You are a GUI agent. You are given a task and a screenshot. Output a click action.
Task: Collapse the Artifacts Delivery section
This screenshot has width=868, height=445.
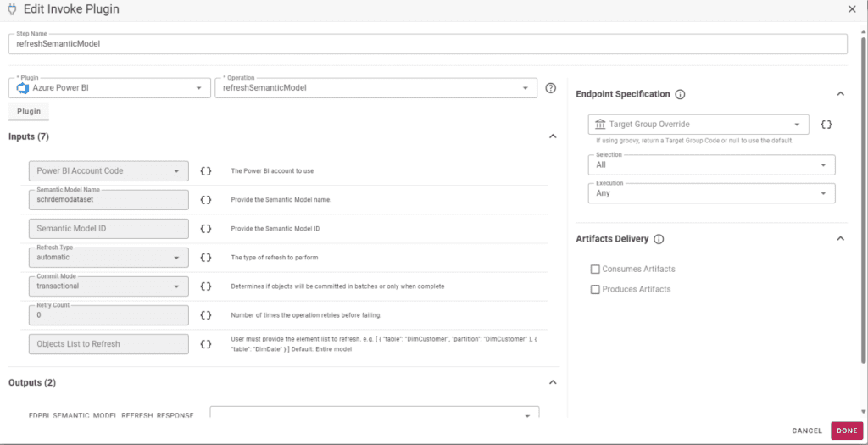click(x=840, y=239)
